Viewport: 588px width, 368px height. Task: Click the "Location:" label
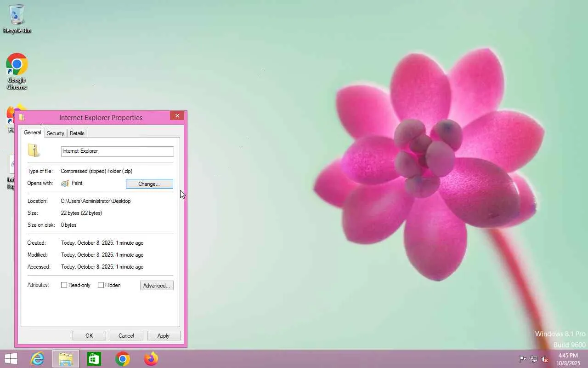(37, 201)
